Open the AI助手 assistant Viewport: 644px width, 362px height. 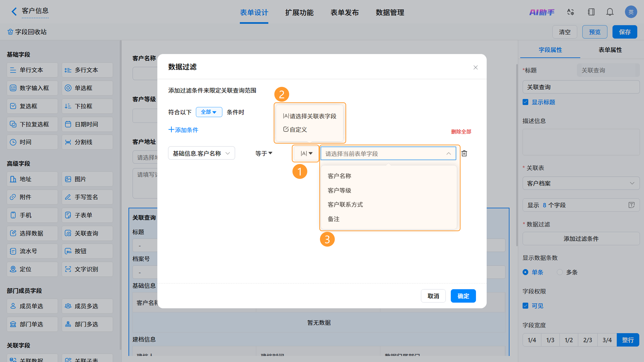click(542, 12)
